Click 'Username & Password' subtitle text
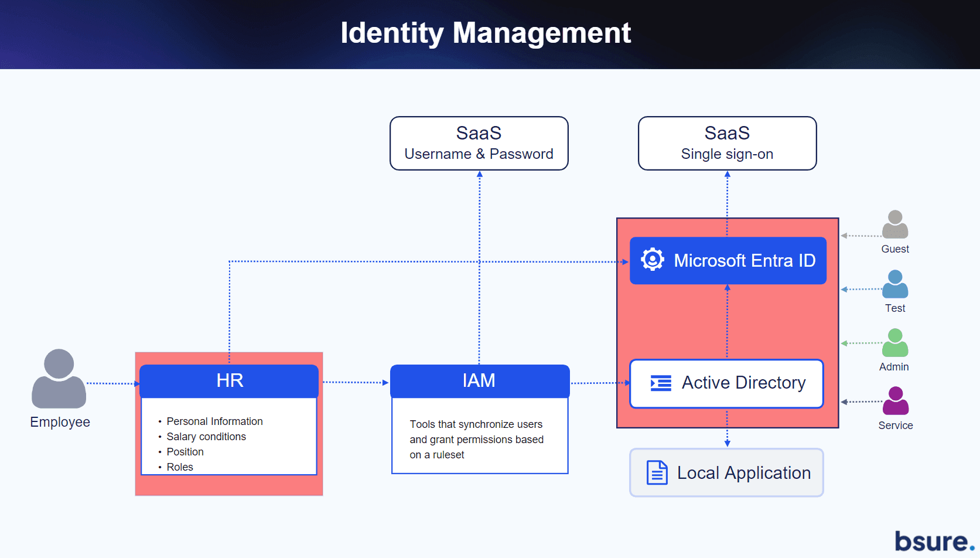This screenshot has height=558, width=980. (479, 154)
